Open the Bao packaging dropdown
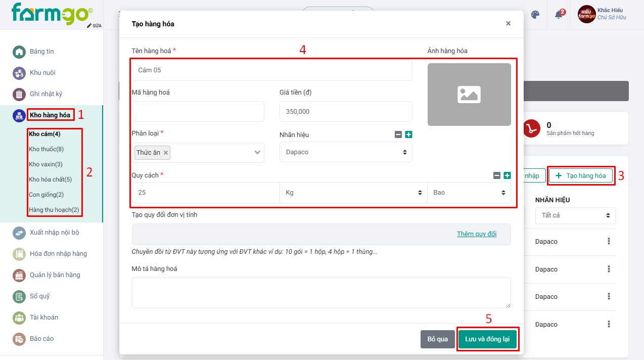This screenshot has height=360, width=644. (x=469, y=193)
